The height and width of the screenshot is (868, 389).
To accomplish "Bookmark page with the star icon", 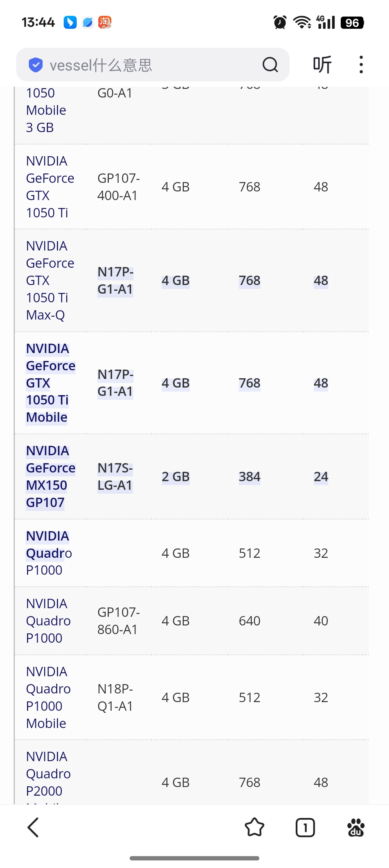I will coord(254,827).
